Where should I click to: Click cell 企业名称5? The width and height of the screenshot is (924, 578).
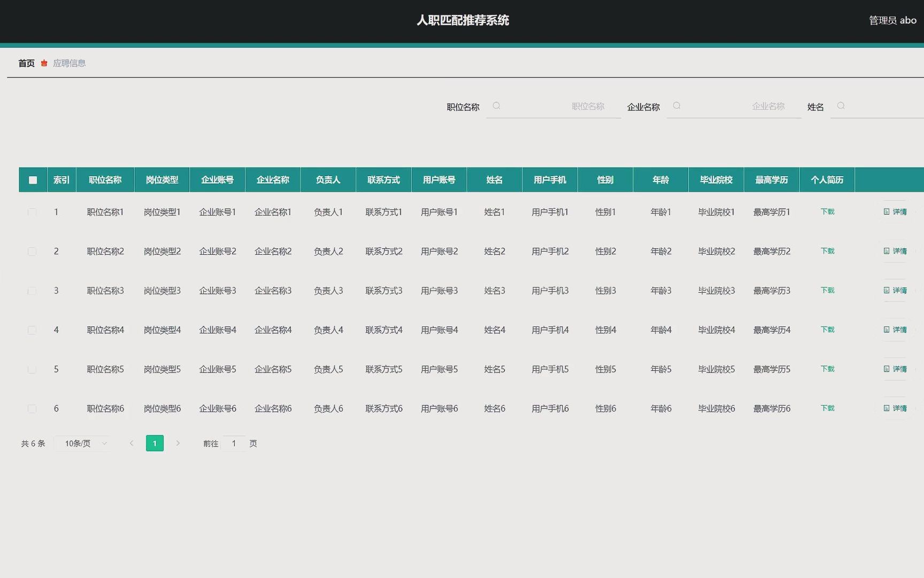[x=273, y=369]
